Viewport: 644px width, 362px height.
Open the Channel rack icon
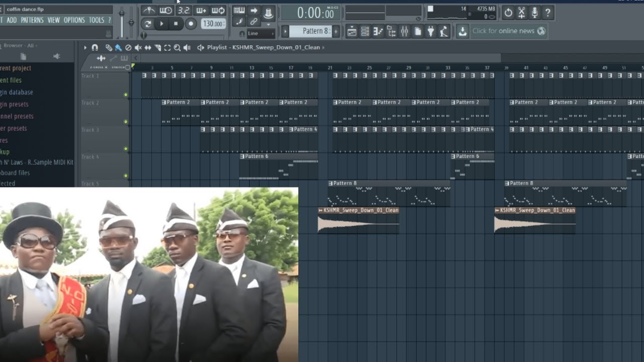[x=365, y=31]
